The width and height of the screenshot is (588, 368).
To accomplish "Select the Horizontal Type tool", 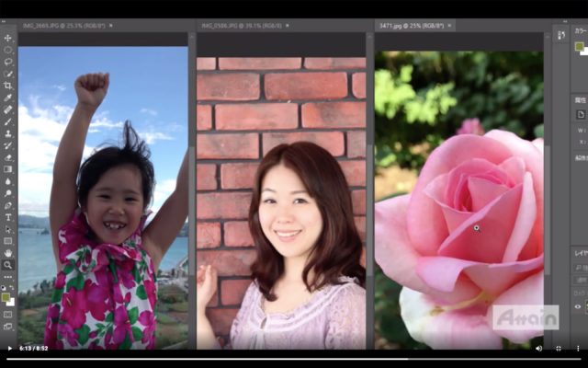I will tap(8, 217).
